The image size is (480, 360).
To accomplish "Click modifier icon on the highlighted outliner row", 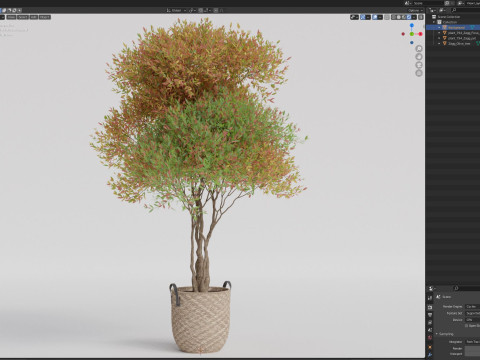I will point(472,27).
